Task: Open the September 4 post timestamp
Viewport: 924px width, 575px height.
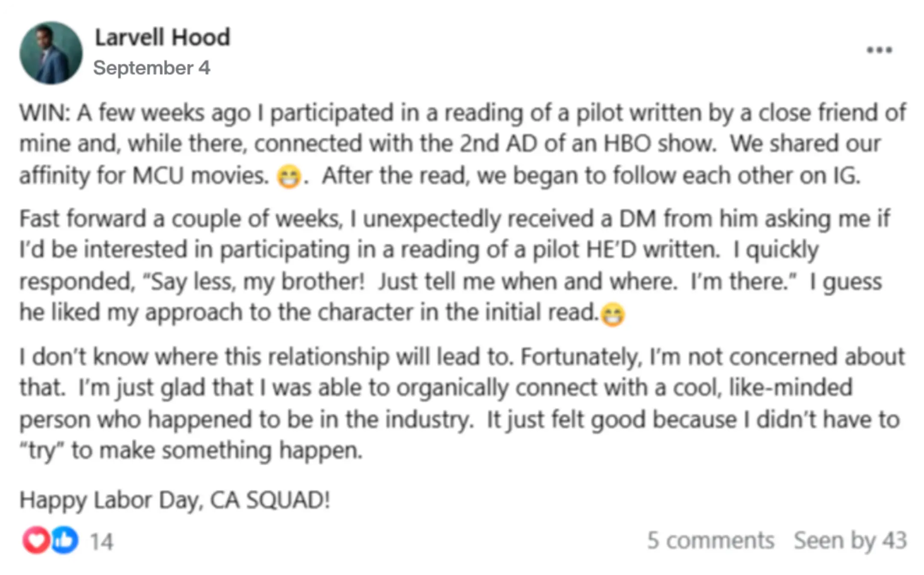Action: point(152,68)
